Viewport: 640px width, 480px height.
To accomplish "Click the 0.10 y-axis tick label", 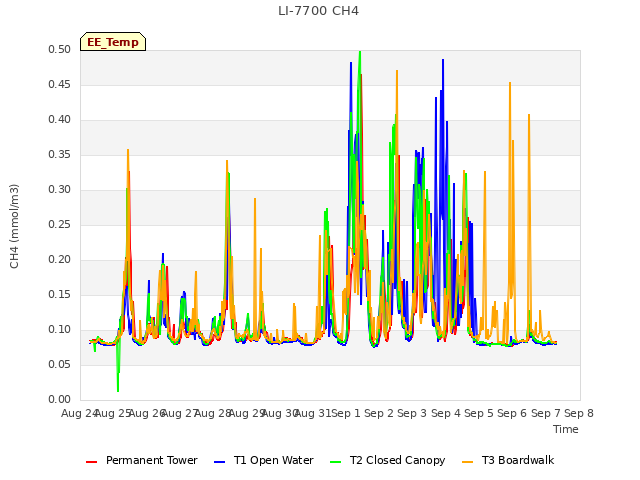I will [60, 330].
